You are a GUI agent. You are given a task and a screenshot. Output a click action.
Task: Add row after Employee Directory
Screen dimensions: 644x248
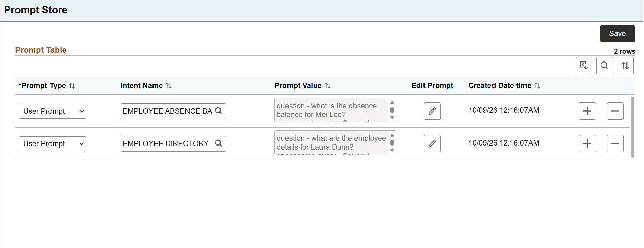(x=587, y=143)
